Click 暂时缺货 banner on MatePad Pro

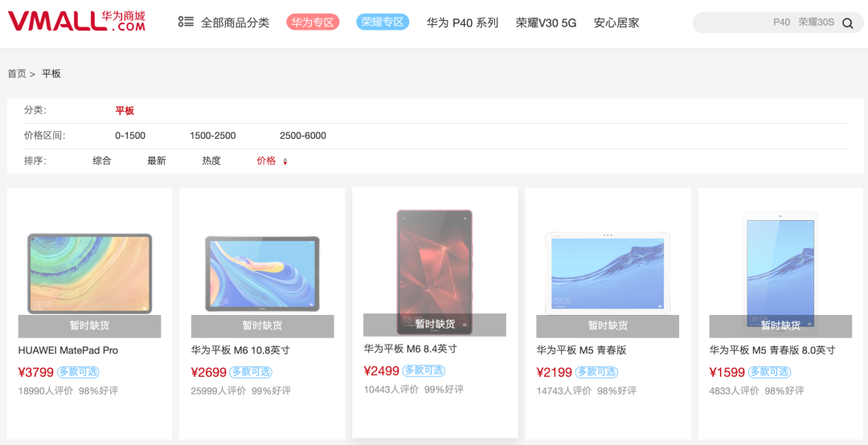pos(90,326)
